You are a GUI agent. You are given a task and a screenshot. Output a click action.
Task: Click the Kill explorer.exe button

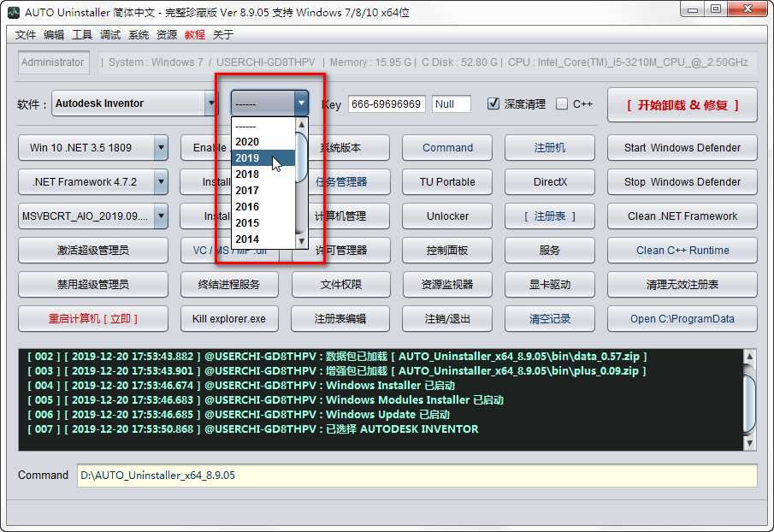(229, 319)
